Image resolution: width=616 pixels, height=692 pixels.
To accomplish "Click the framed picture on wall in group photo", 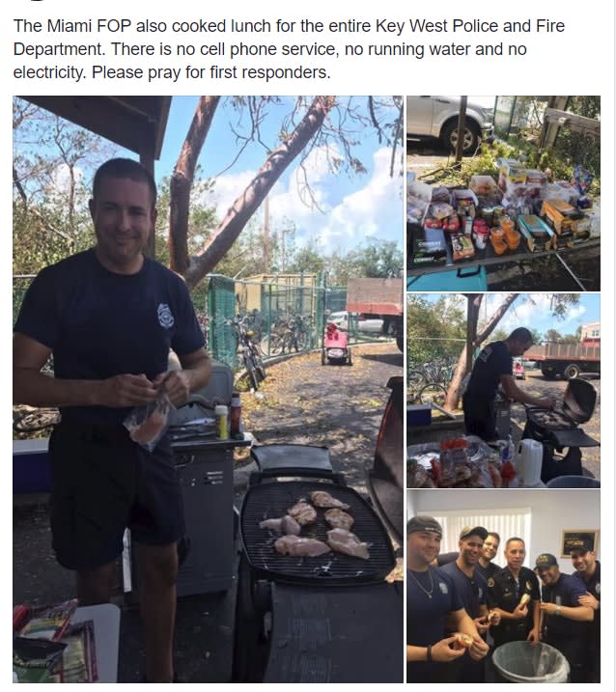I will pos(579,543).
